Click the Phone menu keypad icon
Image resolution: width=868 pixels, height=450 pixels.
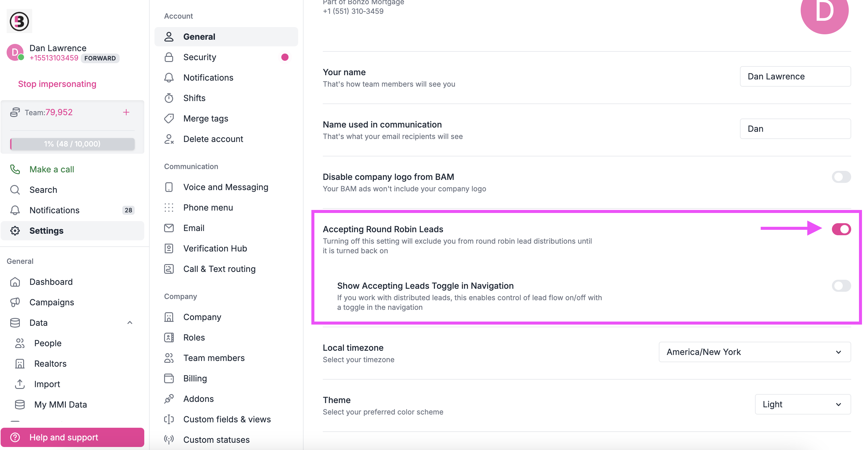click(169, 208)
